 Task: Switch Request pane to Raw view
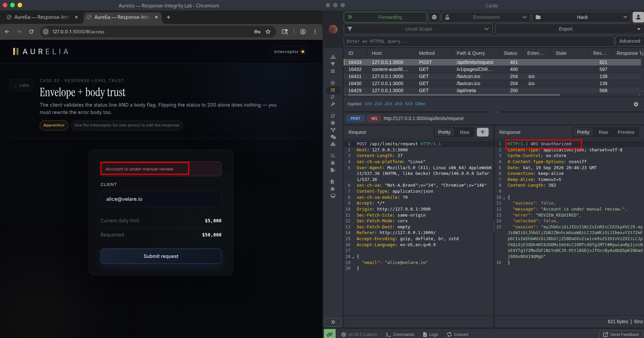[x=464, y=132]
